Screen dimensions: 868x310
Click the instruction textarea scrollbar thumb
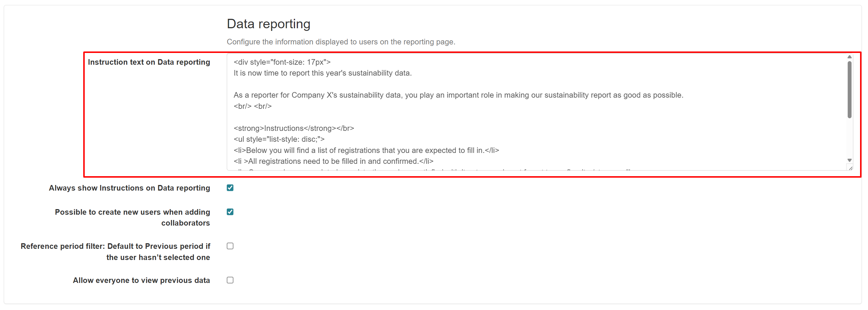coord(849,89)
